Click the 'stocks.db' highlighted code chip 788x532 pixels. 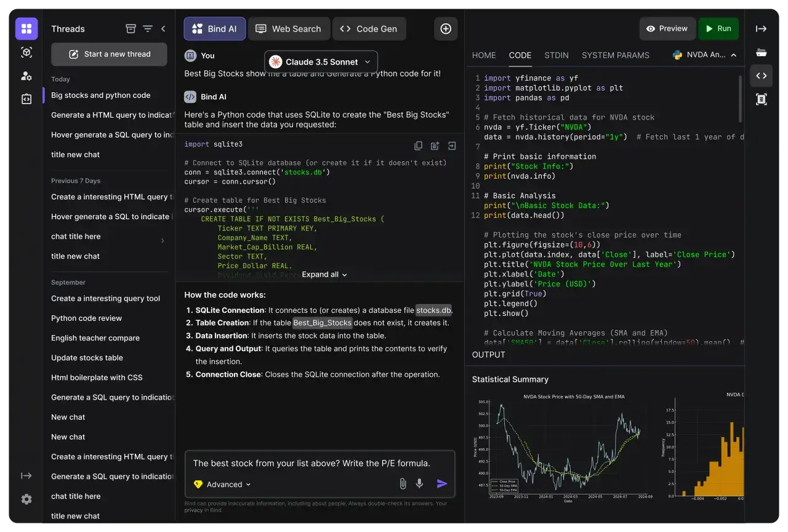tap(433, 310)
